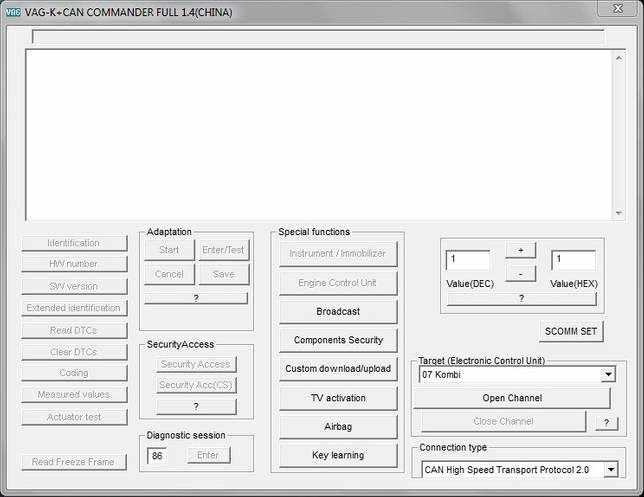Click the Diagnostic session number field

tap(157, 456)
